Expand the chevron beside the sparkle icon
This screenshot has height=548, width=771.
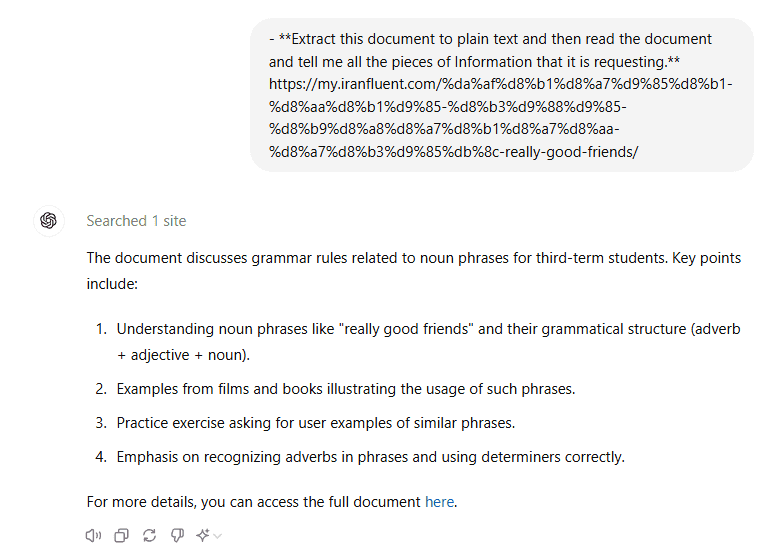218,536
